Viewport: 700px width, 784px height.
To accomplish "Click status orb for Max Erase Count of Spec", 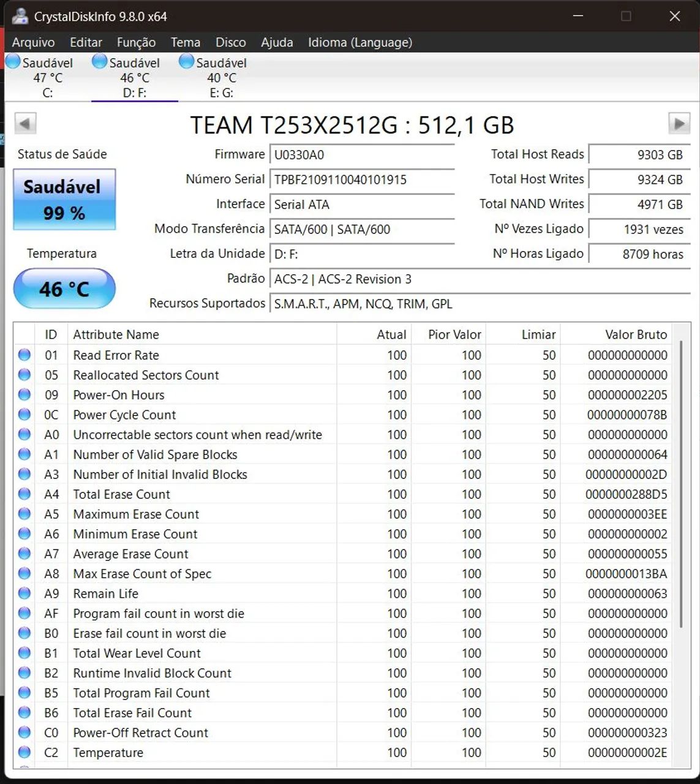I will [24, 573].
